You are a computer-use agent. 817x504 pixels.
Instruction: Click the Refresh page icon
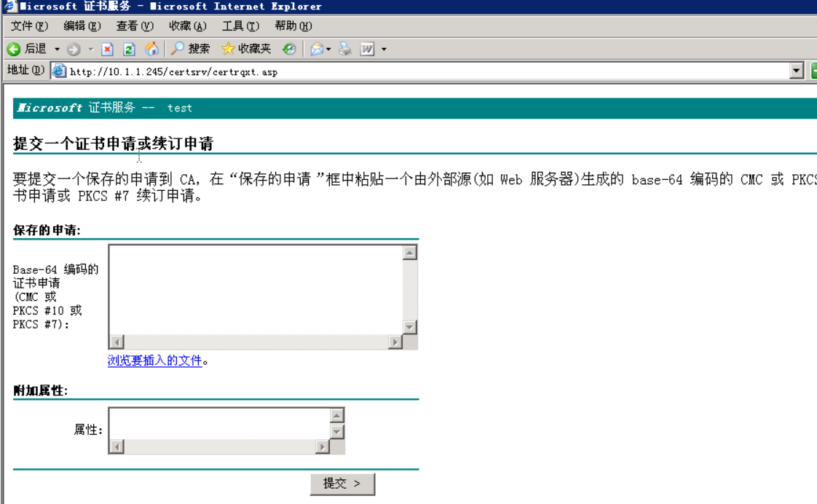pos(129,49)
